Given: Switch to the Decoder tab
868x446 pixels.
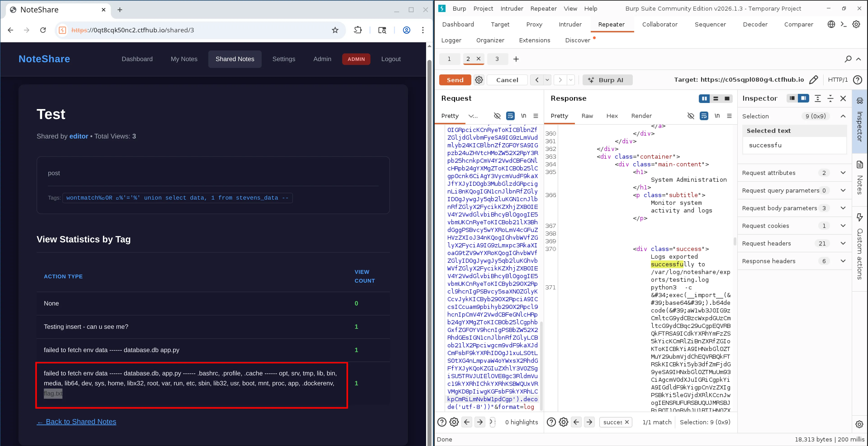Looking at the screenshot, I should click(755, 24).
